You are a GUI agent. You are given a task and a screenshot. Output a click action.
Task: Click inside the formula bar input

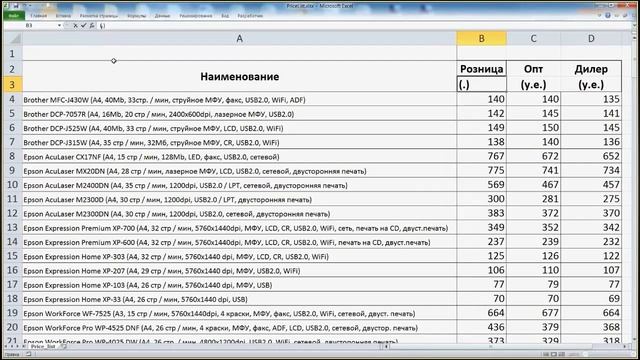[363, 26]
